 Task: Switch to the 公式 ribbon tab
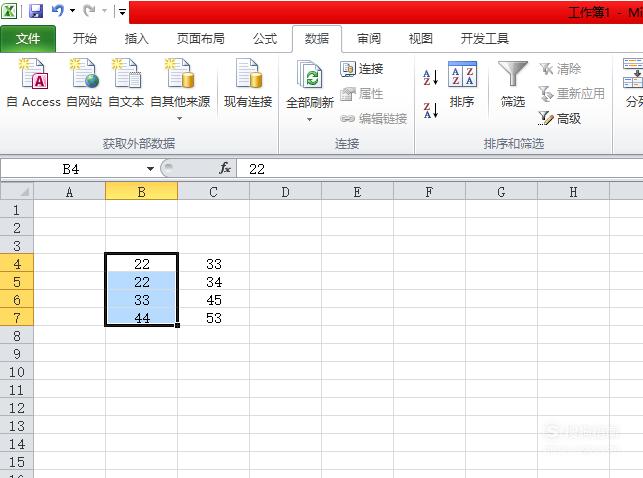(265, 39)
